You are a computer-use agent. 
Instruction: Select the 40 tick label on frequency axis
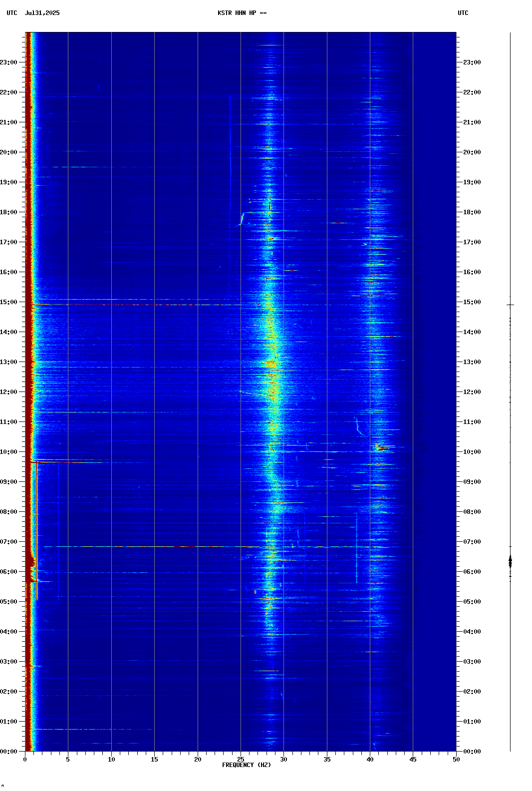pyautogui.click(x=370, y=760)
